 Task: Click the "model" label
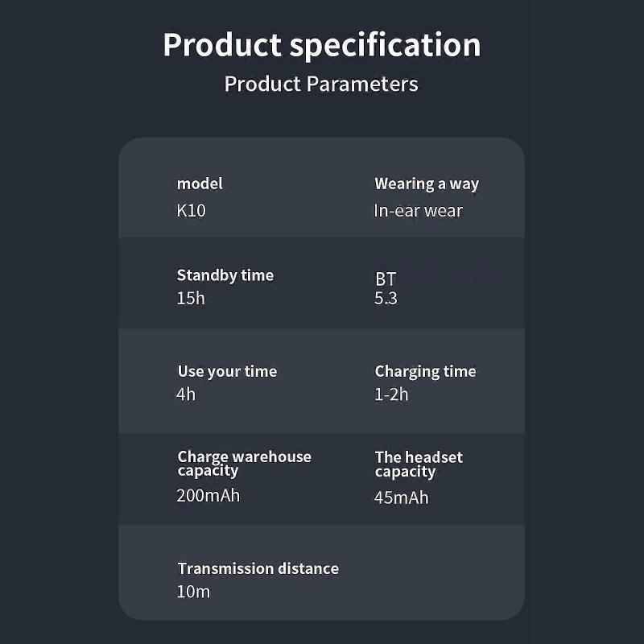pyautogui.click(x=200, y=184)
